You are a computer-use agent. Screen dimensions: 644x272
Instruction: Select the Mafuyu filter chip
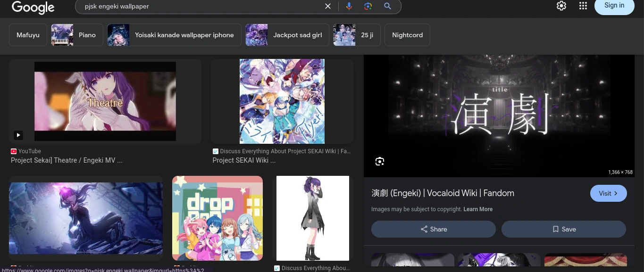point(28,35)
